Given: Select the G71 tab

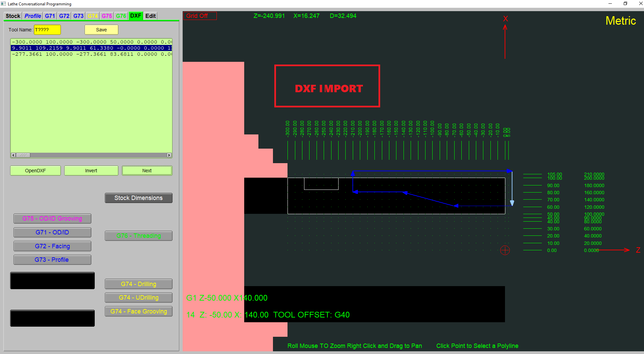Looking at the screenshot, I should click(x=50, y=16).
